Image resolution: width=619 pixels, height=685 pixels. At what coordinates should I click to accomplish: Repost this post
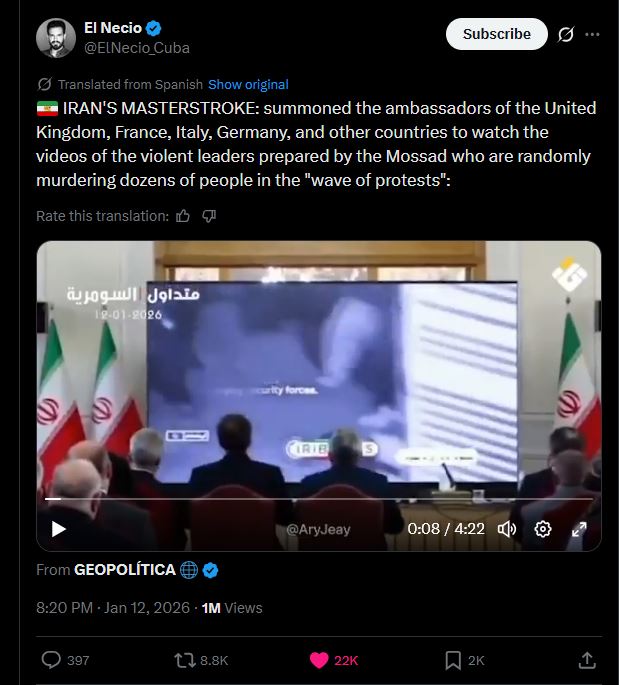point(185,660)
